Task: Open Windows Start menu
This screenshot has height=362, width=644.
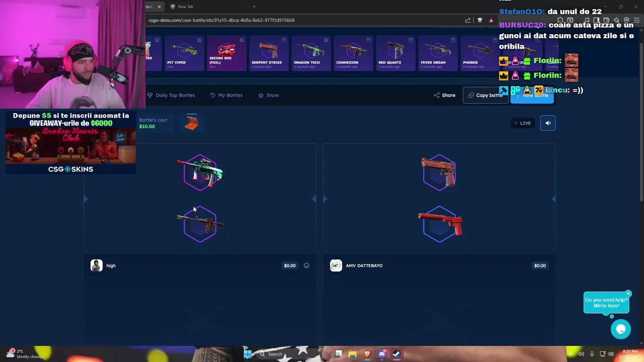Action: click(x=248, y=354)
